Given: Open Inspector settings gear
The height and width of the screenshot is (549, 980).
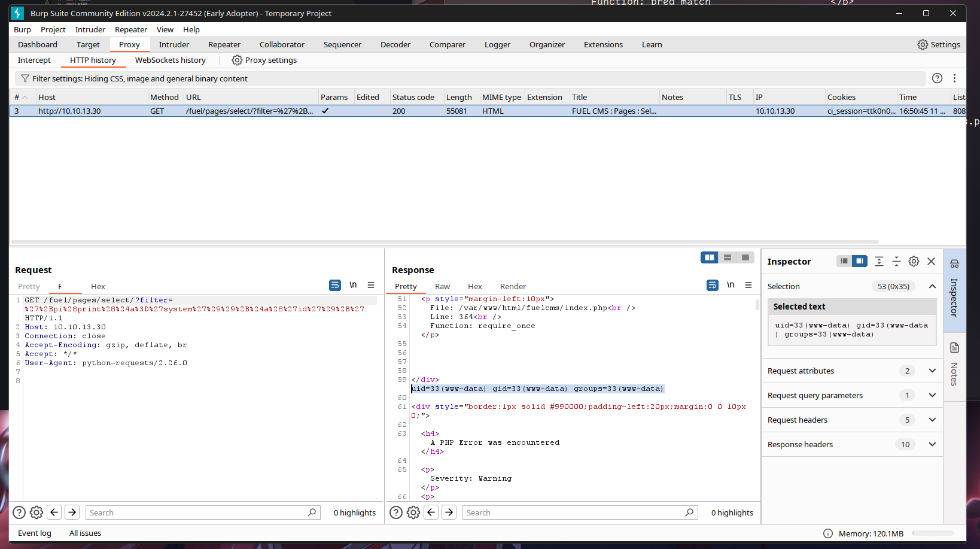Looking at the screenshot, I should pos(914,261).
